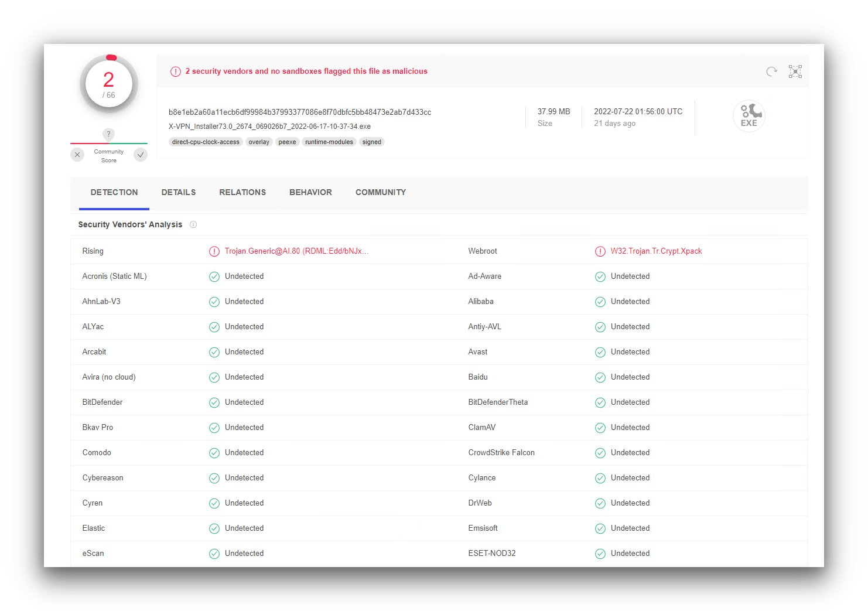Click the direct-cpu-clock-access tag

(206, 142)
